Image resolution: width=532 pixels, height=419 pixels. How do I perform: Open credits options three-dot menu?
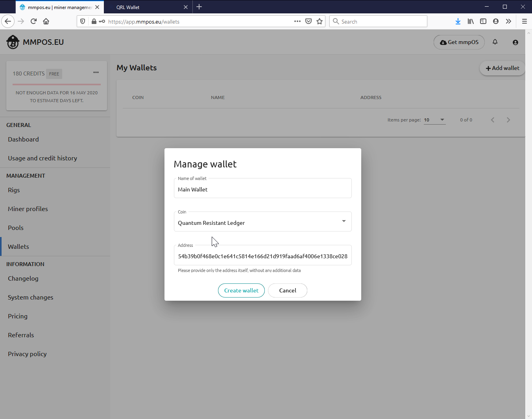click(96, 72)
